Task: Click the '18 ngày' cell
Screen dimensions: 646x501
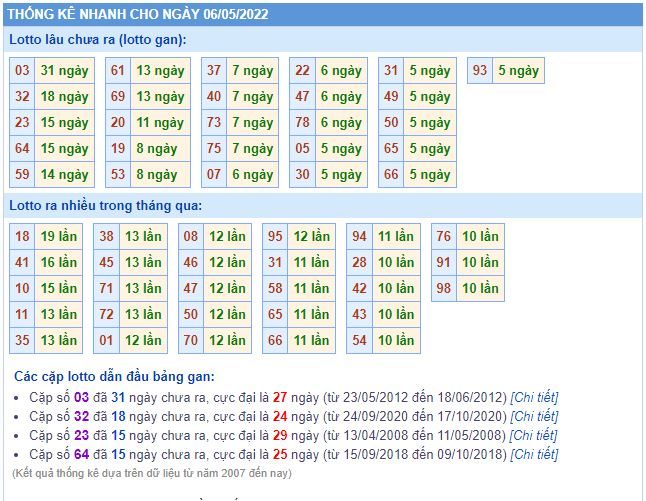Action: (65, 96)
